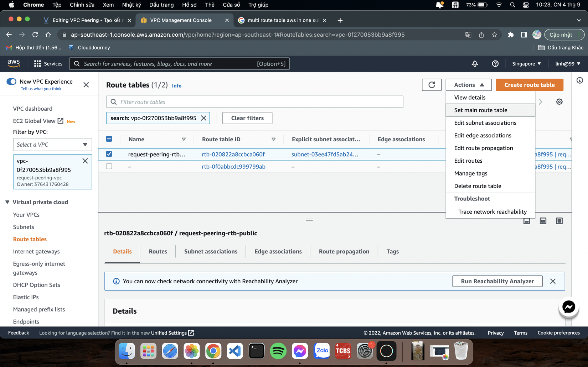Click Create route table button
Viewport: 588px width, 367px height.
529,85
